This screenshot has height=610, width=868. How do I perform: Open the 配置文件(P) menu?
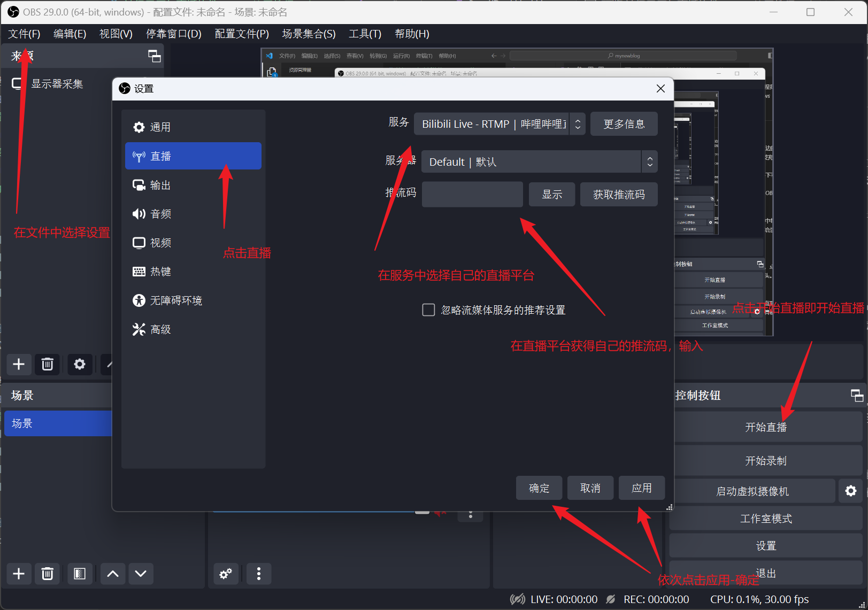[242, 34]
